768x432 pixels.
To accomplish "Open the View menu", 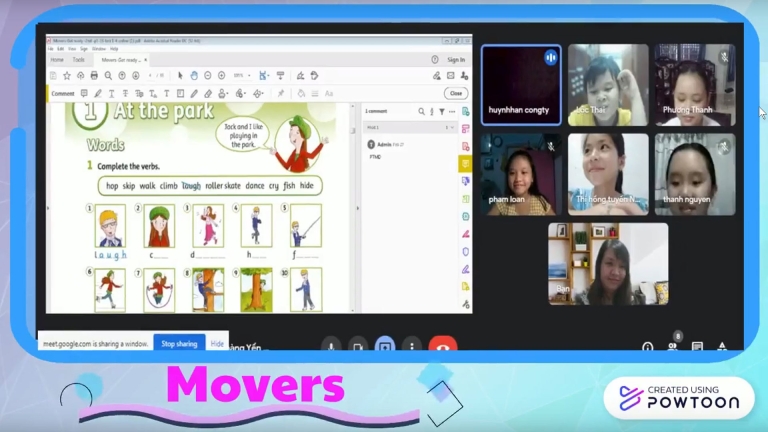I will tap(72, 48).
